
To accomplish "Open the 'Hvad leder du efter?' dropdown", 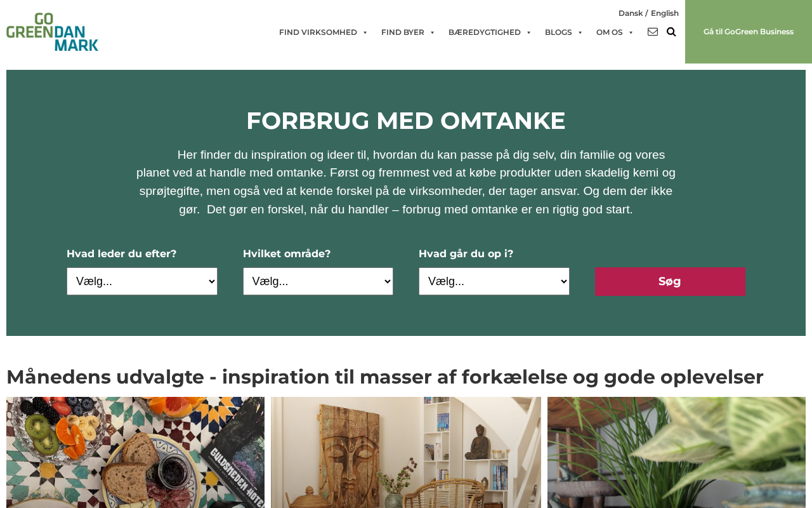I will [x=142, y=281].
